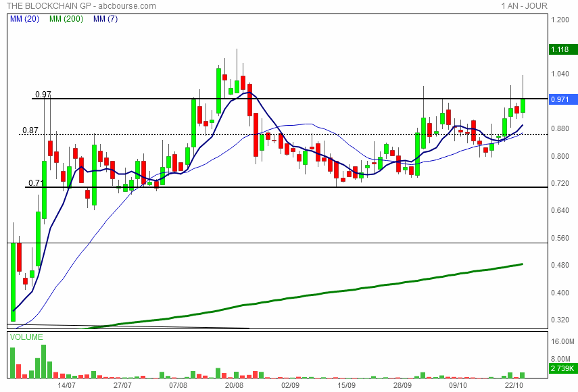Click the 16.00M volume axis value
The height and width of the screenshot is (392, 578).
pyautogui.click(x=563, y=341)
